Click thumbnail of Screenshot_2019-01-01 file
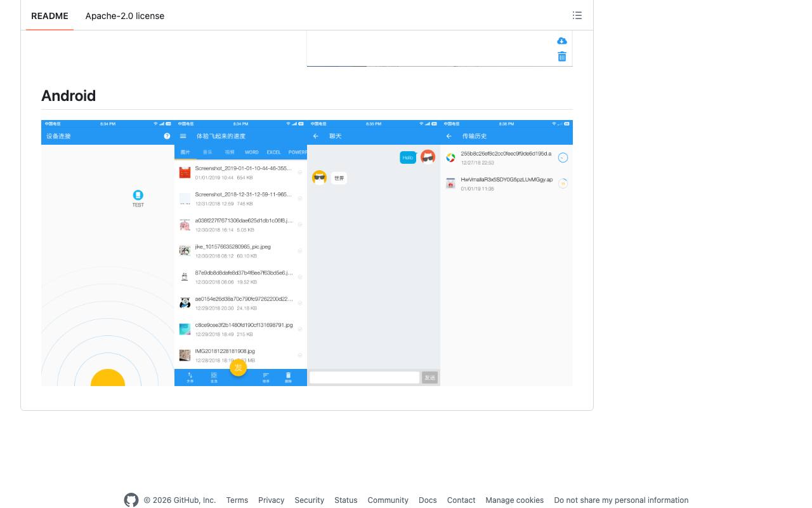The image size is (812, 508). 185,173
